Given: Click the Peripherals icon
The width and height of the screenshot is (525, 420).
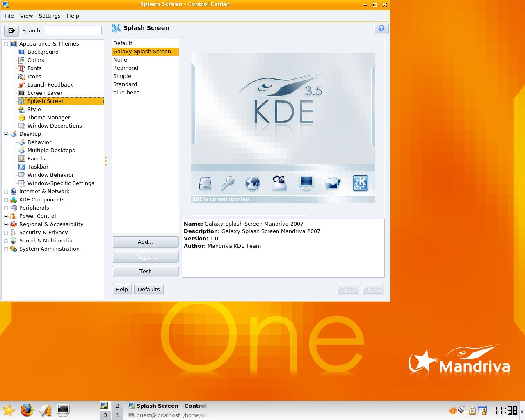Looking at the screenshot, I should pyautogui.click(x=14, y=208).
